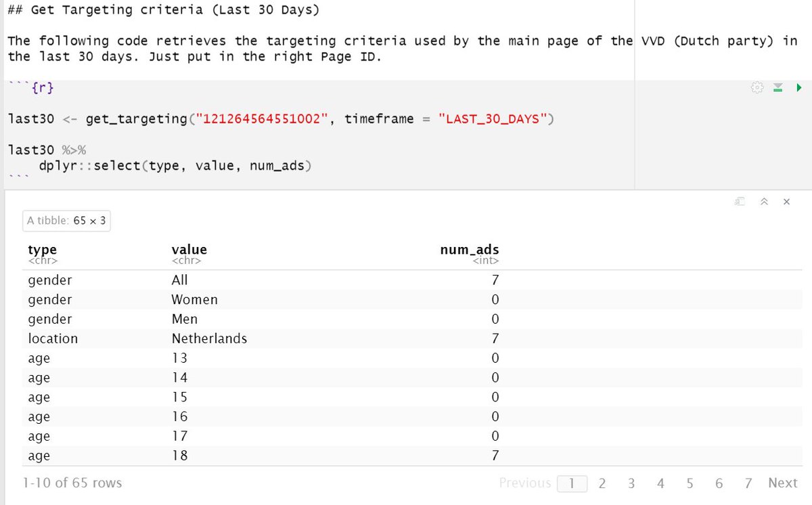812x505 pixels.
Task: Go to results page 7
Action: coord(748,483)
